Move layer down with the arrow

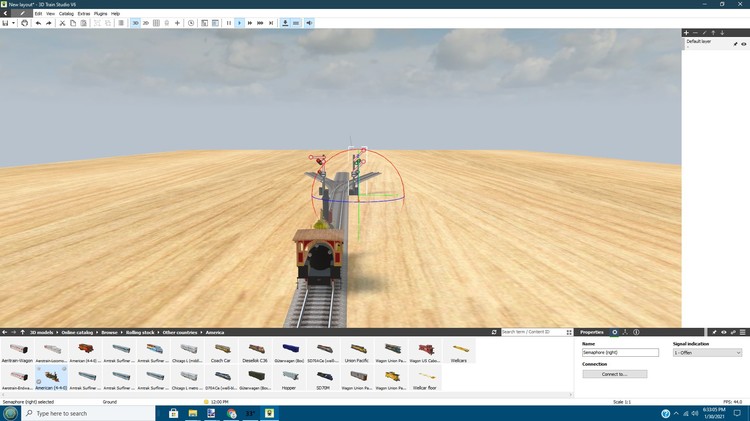point(722,33)
